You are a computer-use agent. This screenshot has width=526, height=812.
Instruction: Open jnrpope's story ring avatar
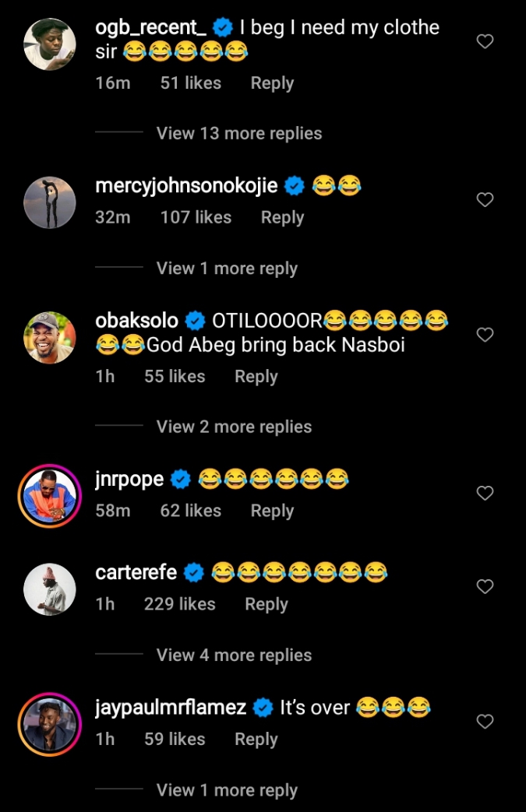(x=50, y=496)
